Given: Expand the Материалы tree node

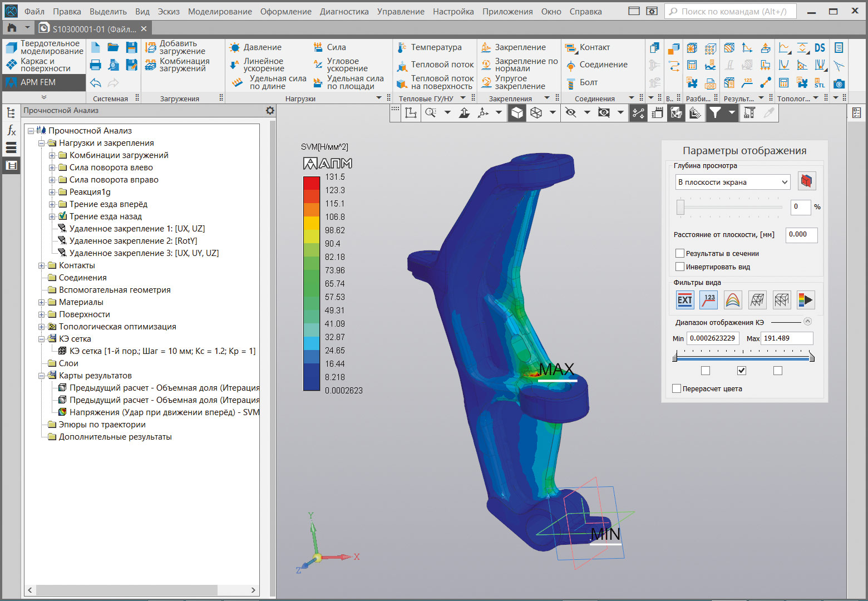Looking at the screenshot, I should tap(41, 302).
